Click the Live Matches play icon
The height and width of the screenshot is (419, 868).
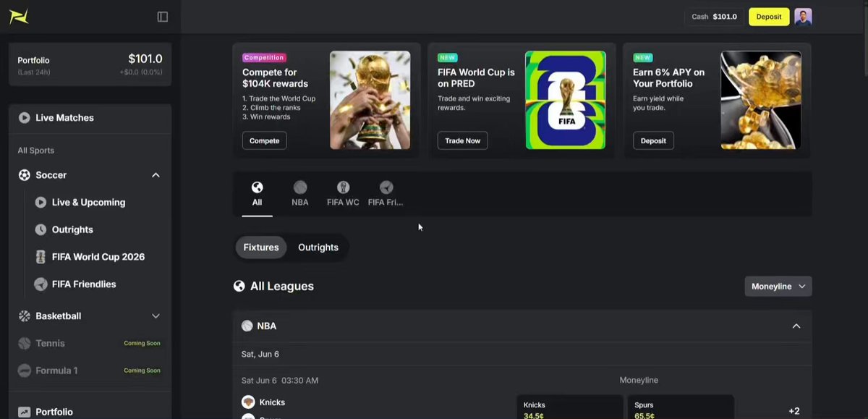[25, 117]
